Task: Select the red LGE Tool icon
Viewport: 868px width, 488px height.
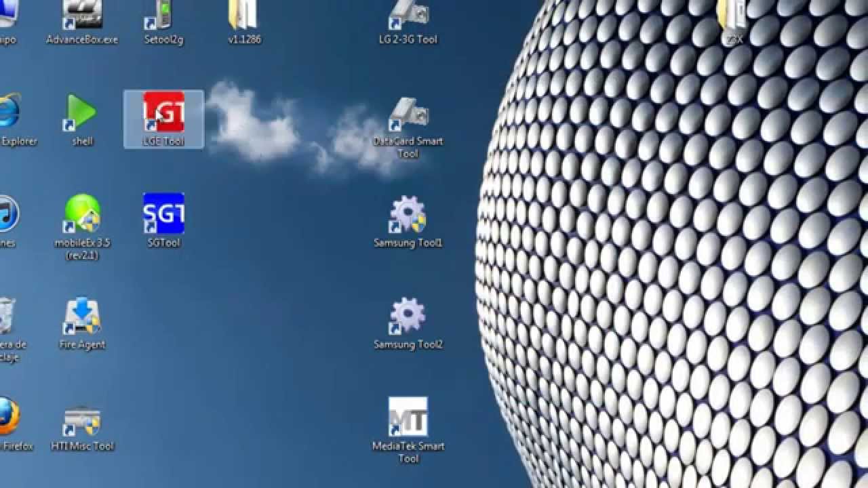Action: [x=163, y=112]
